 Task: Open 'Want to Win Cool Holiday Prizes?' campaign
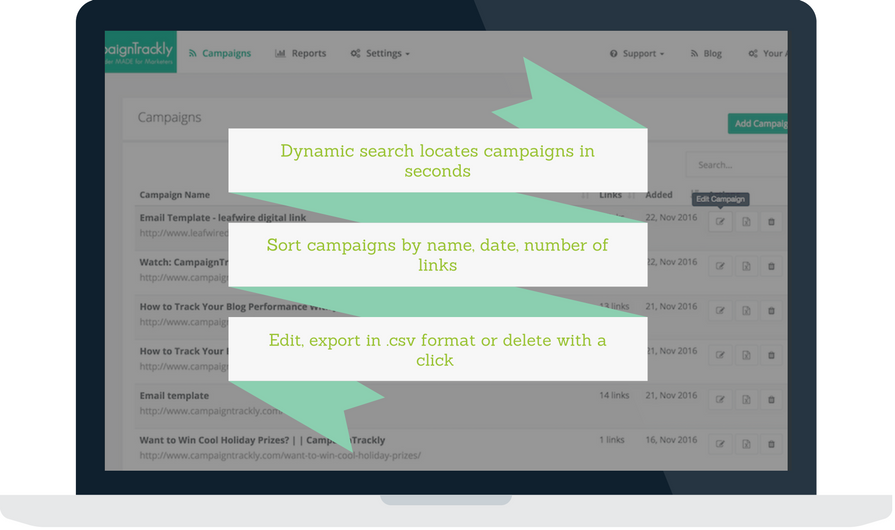262,440
